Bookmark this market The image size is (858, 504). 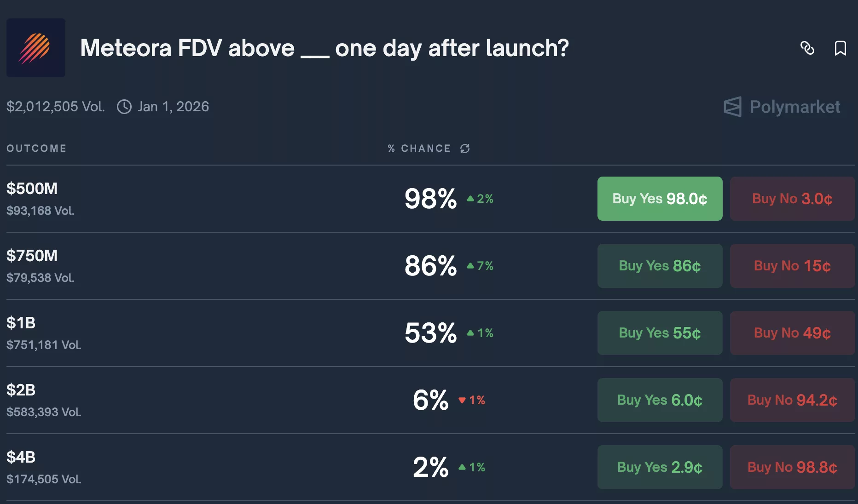(841, 48)
